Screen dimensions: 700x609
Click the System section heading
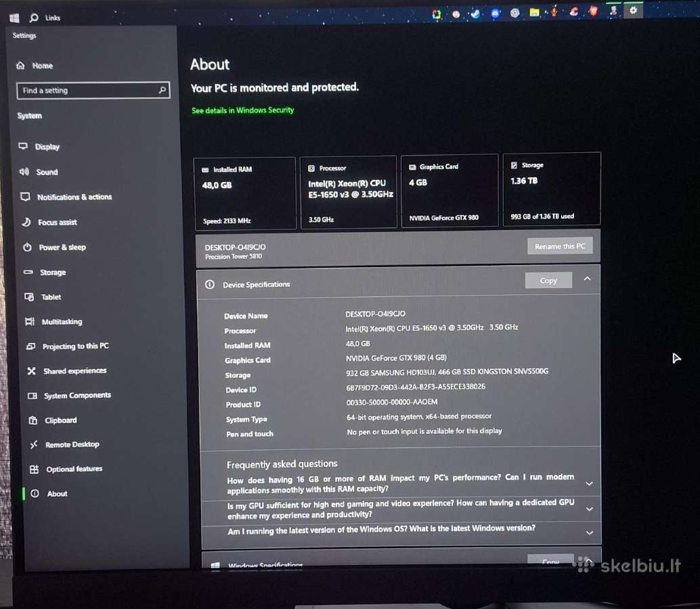coord(30,116)
